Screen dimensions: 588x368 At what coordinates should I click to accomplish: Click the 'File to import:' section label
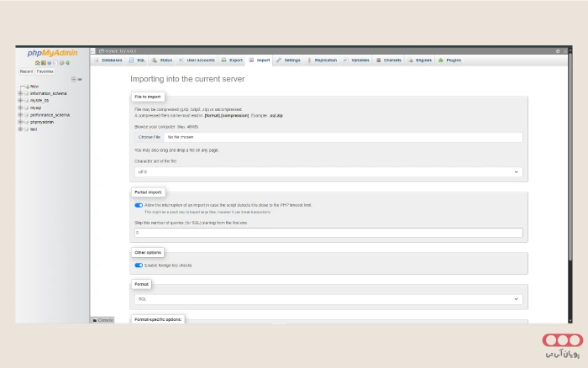coord(148,97)
